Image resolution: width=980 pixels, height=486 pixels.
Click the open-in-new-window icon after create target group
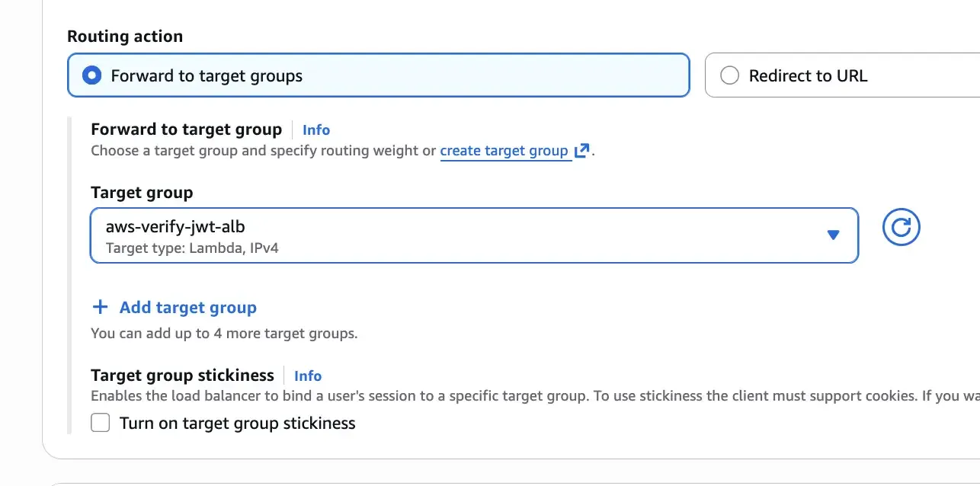click(581, 150)
